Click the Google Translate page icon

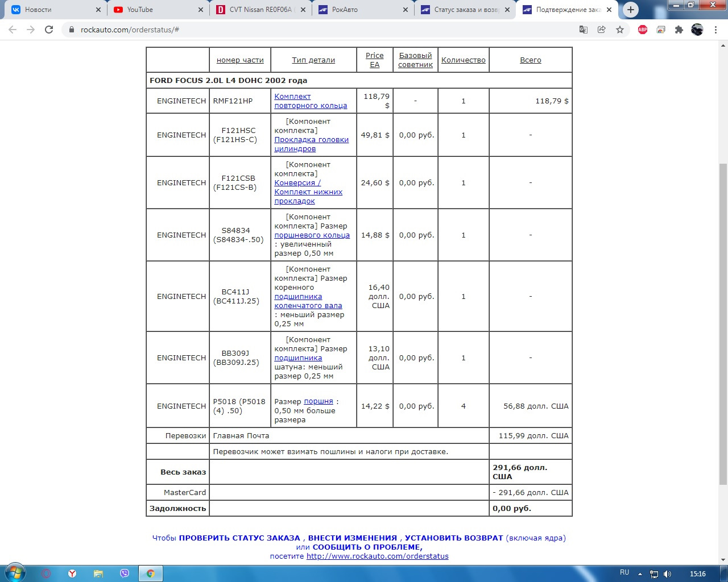(x=583, y=30)
